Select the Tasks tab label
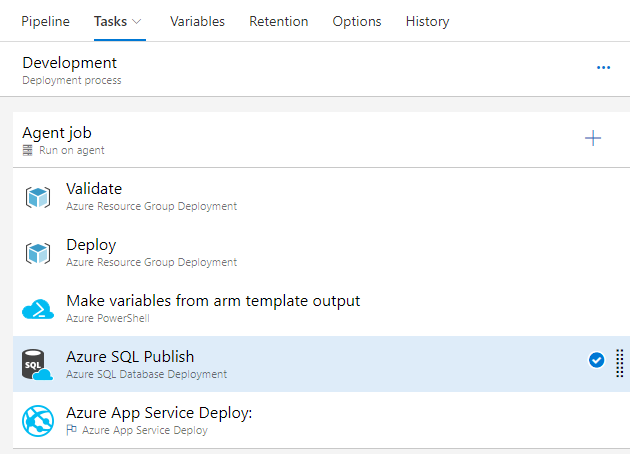The height and width of the screenshot is (454, 630). [110, 21]
